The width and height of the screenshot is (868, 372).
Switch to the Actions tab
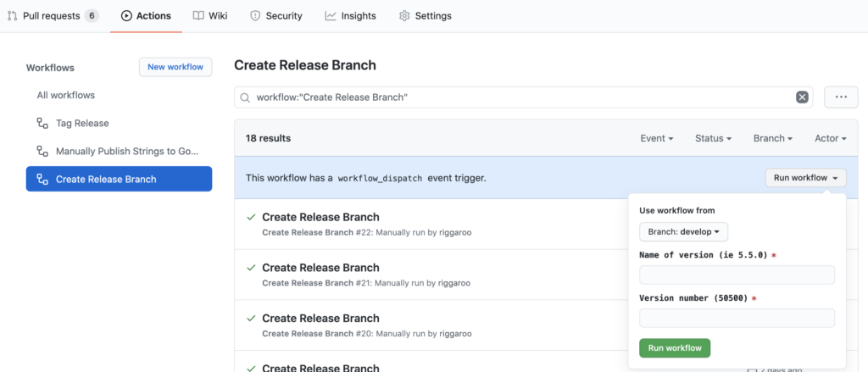click(x=146, y=16)
